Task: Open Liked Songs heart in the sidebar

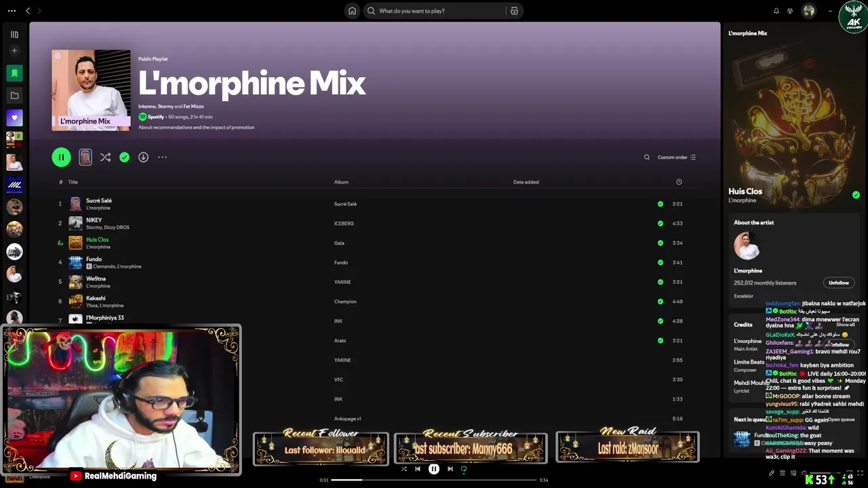Action: coord(14,118)
